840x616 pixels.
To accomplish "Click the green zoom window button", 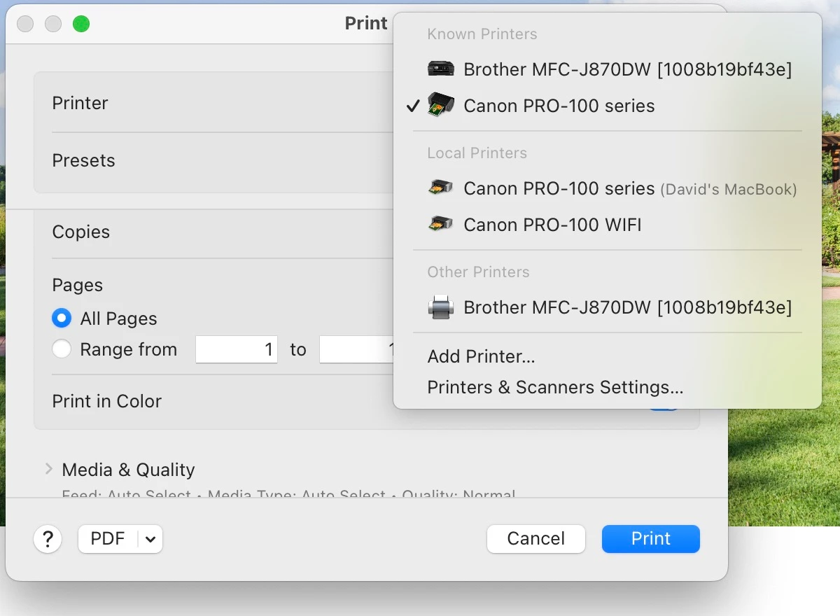I will tap(81, 24).
